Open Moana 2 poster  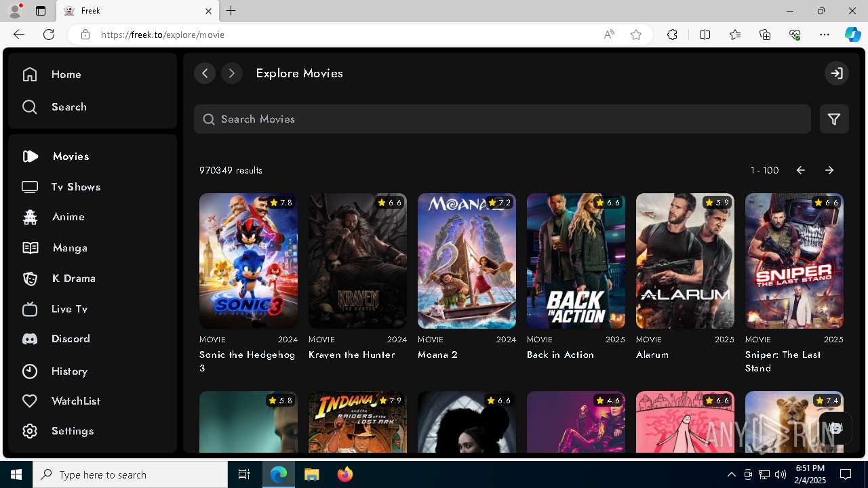pyautogui.click(x=467, y=261)
